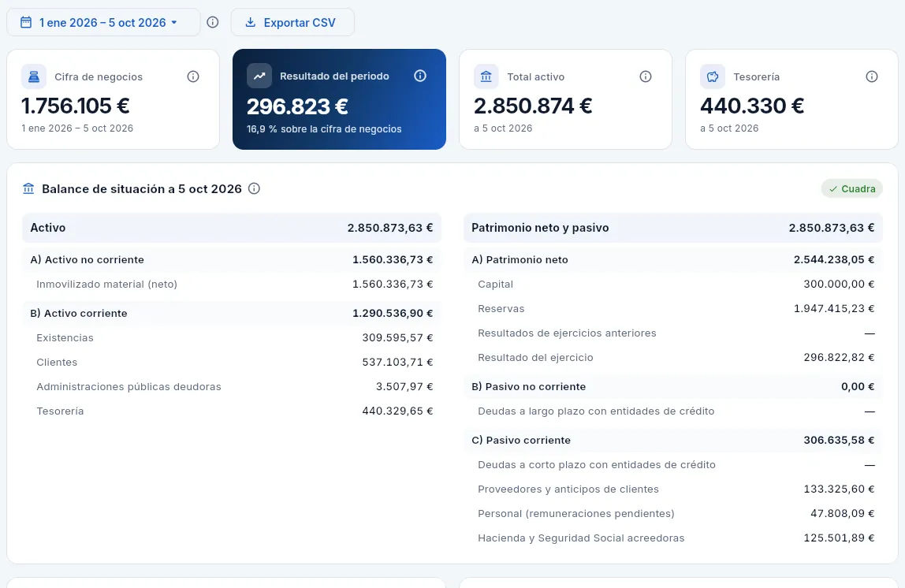The width and height of the screenshot is (905, 588).
Task: Show info for Tesorería card
Action: point(872,76)
